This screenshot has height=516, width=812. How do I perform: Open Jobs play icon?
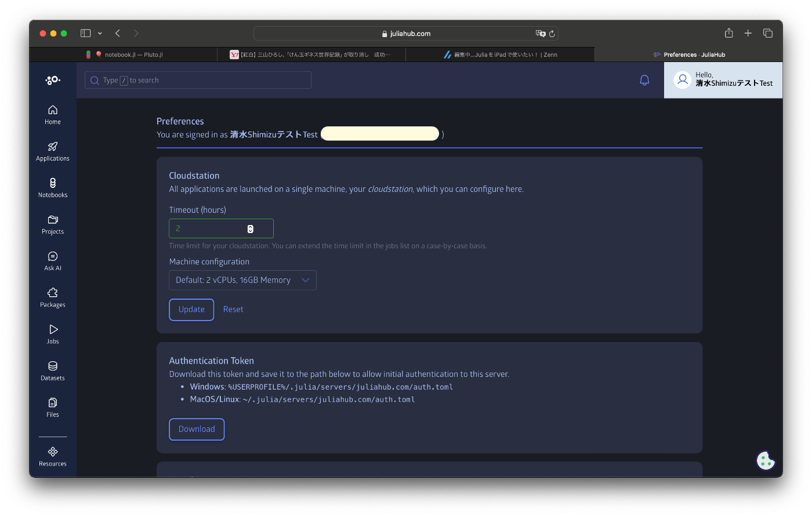click(53, 329)
